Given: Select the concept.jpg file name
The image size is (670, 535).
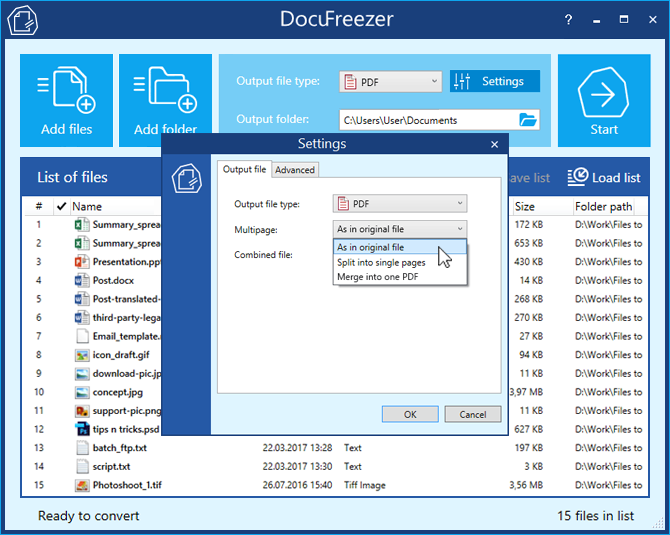Looking at the screenshot, I should pyautogui.click(x=118, y=392).
